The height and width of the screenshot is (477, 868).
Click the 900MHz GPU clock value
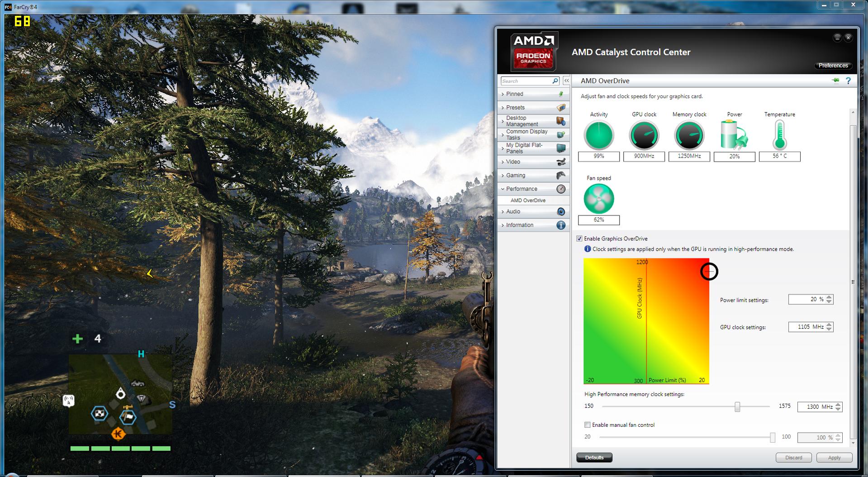pyautogui.click(x=644, y=156)
